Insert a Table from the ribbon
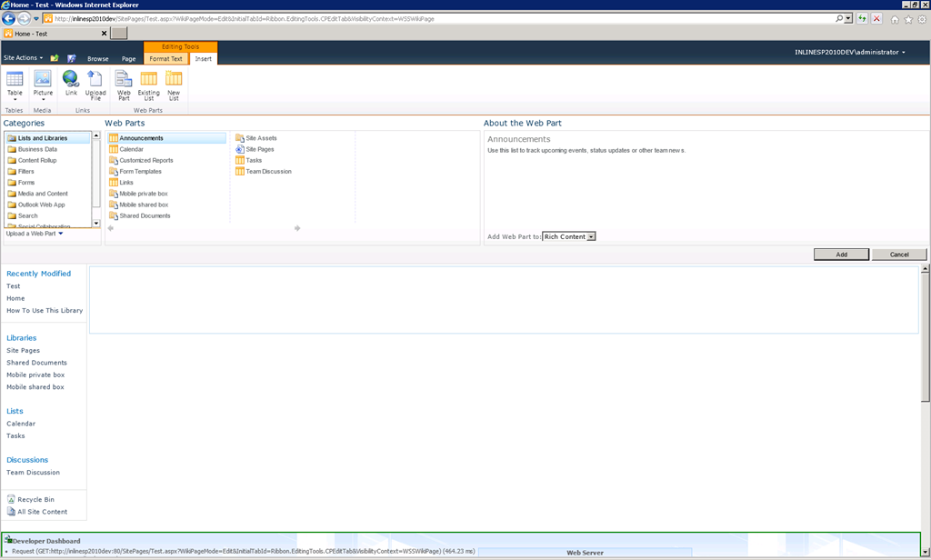The height and width of the screenshot is (560, 931). tap(15, 83)
